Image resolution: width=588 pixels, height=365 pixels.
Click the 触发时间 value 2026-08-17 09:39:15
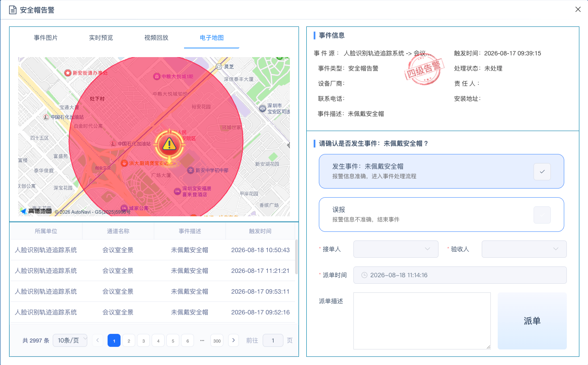point(512,53)
